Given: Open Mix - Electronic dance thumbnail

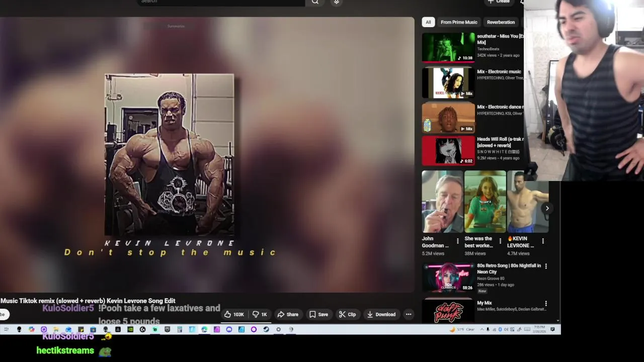Looking at the screenshot, I should 448,118.
